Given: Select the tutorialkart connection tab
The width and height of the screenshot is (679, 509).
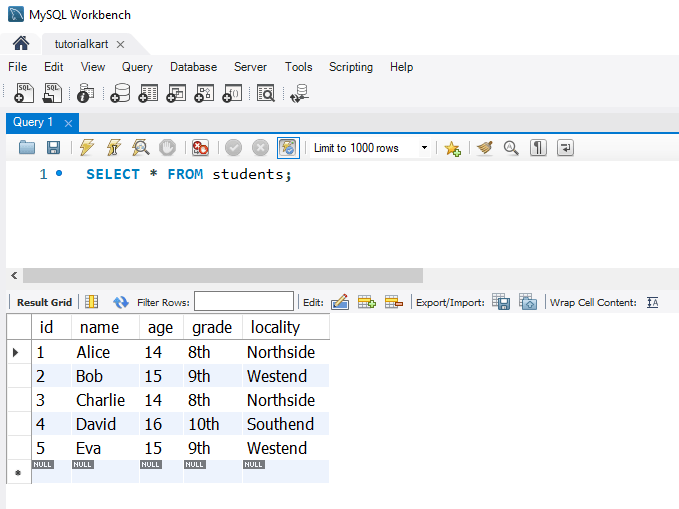Looking at the screenshot, I should coord(81,44).
